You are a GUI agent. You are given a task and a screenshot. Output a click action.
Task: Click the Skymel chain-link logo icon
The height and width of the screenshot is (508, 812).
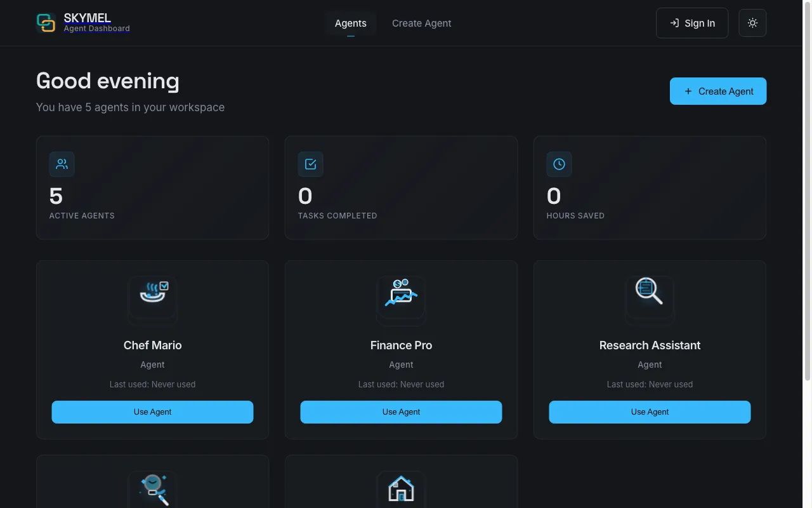46,23
